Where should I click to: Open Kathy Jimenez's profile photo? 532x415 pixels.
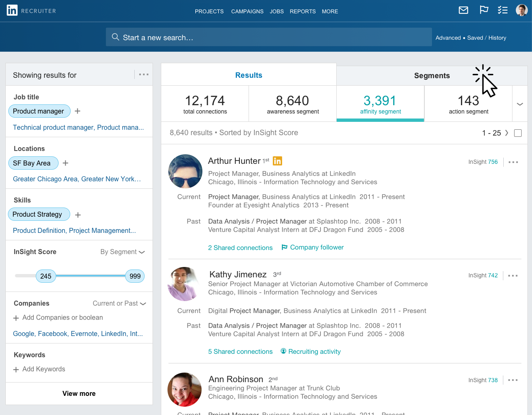coord(185,284)
